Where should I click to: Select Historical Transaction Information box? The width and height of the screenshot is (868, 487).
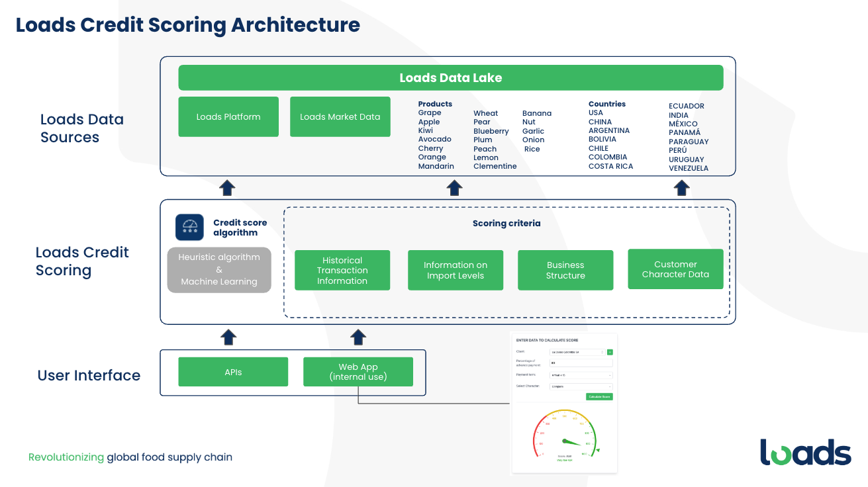point(342,270)
